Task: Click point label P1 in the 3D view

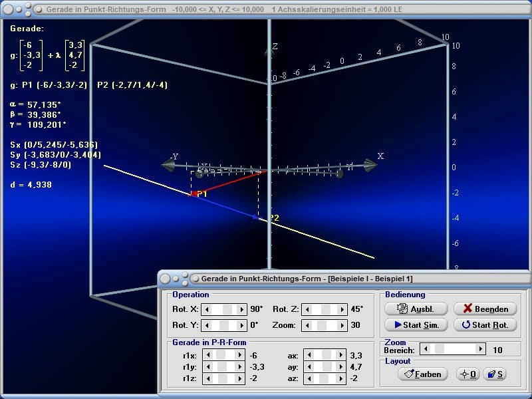Action: 202,194
